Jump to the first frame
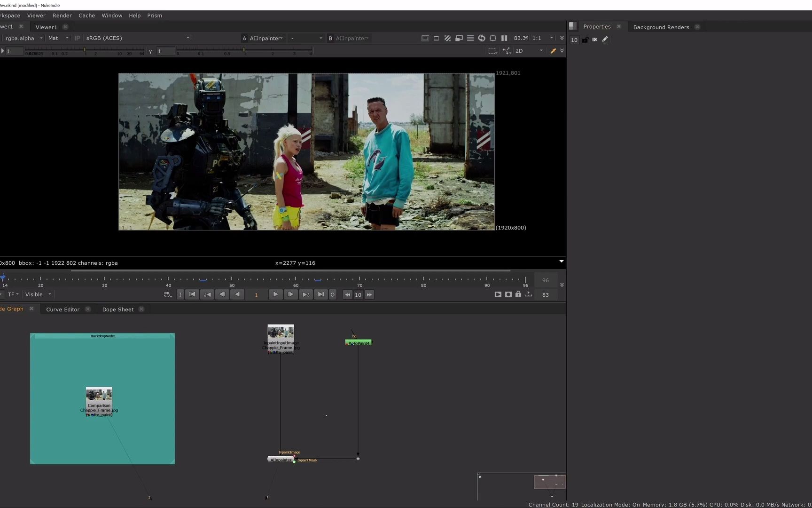Image resolution: width=812 pixels, height=508 pixels. pos(192,294)
